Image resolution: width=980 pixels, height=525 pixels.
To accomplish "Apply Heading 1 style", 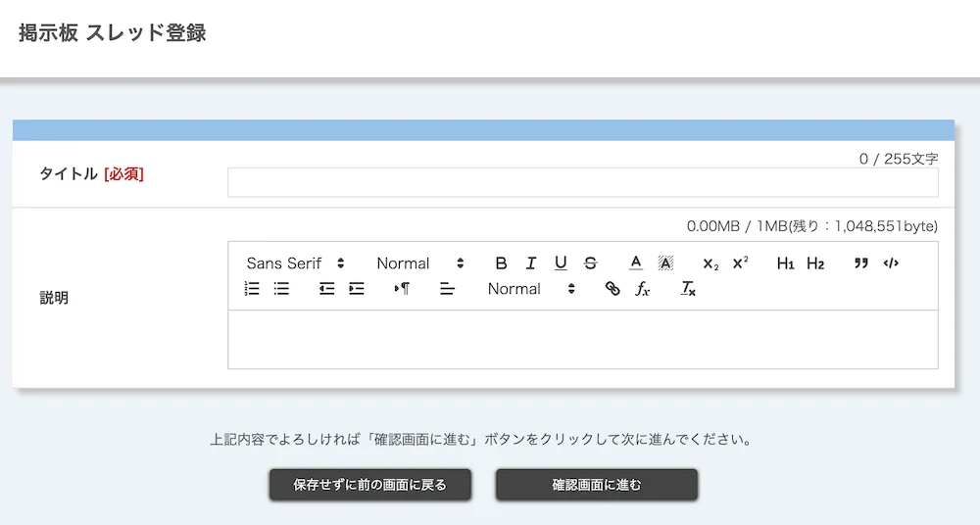I will (x=785, y=263).
